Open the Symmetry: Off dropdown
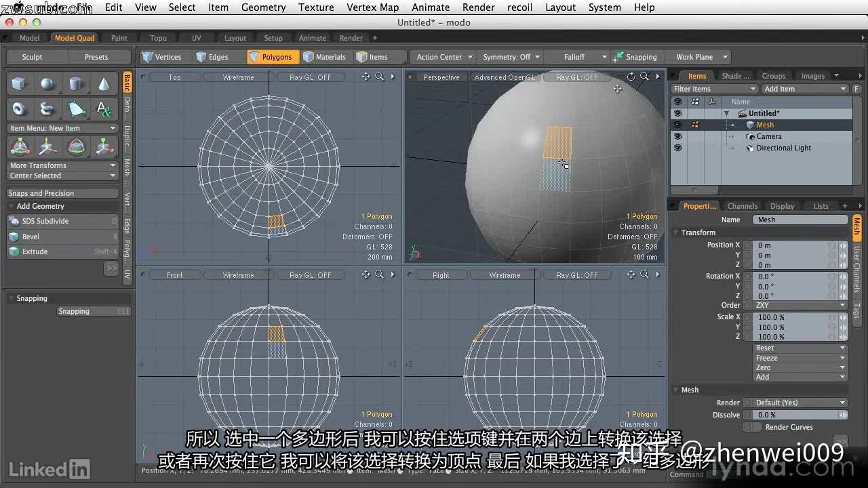Viewport: 868px width, 488px height. pyautogui.click(x=511, y=57)
